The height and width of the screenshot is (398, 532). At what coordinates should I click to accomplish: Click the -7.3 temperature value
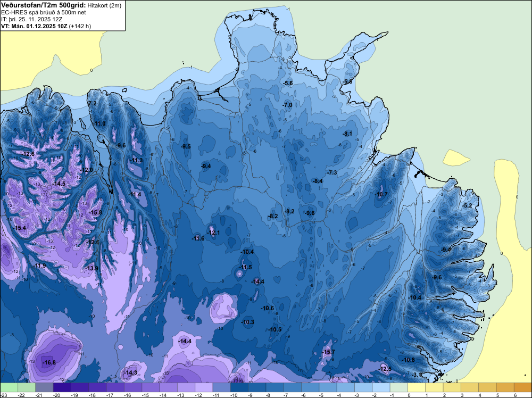[332, 173]
